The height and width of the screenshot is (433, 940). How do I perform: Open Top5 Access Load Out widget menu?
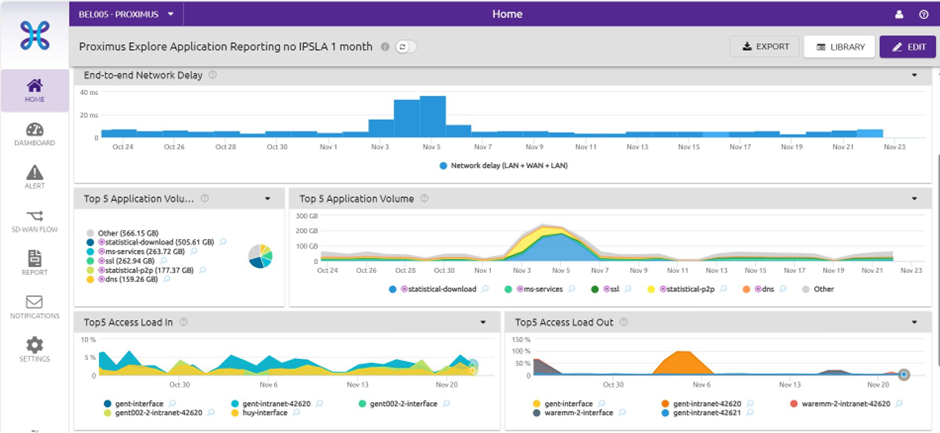point(914,322)
